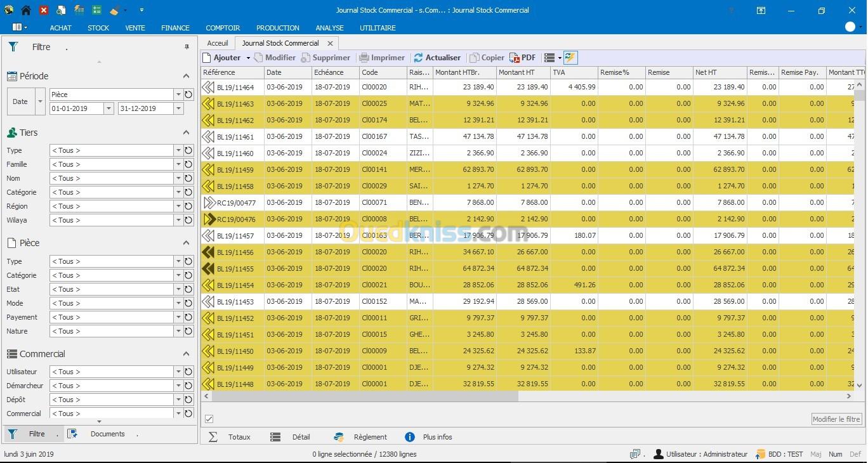Open the document search icon in title bar
This screenshot has width=868, height=463.
pos(62,10)
